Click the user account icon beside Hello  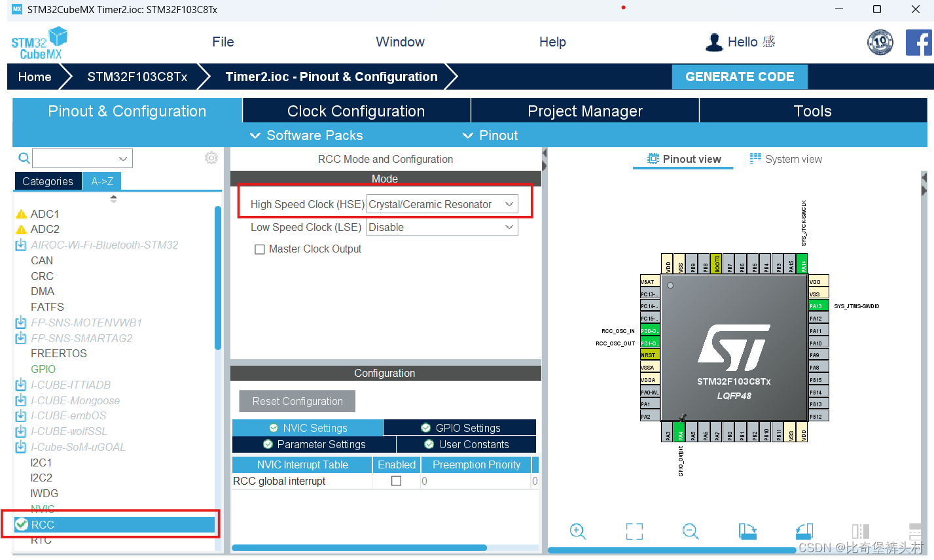click(714, 43)
